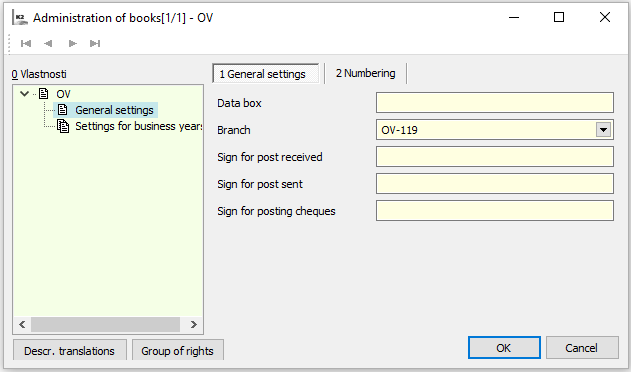
Task: Click the OK button
Action: point(504,347)
